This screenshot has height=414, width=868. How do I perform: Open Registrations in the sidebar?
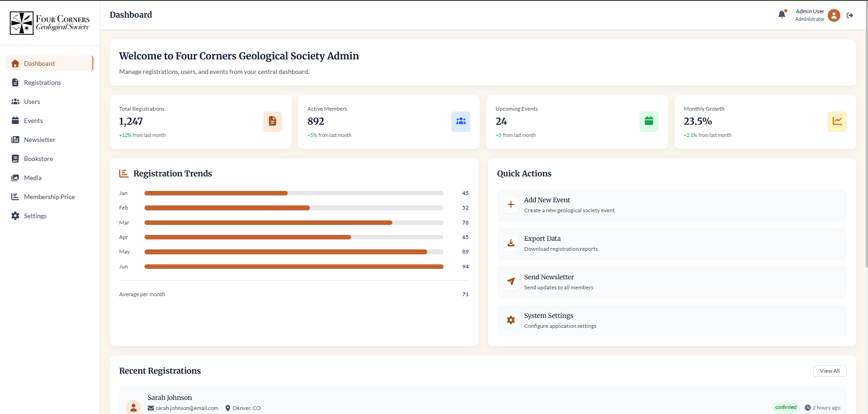pos(42,83)
